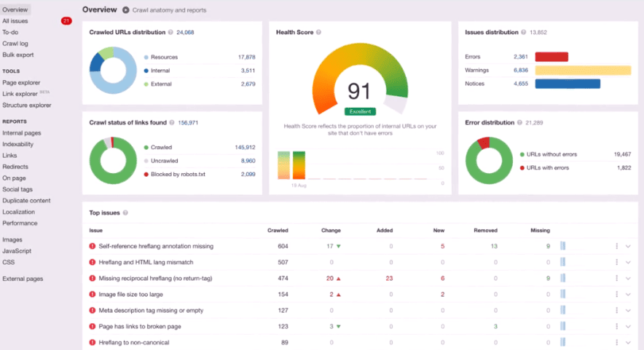Click the red 21 badge on All issues
The image size is (644, 350).
coord(66,21)
